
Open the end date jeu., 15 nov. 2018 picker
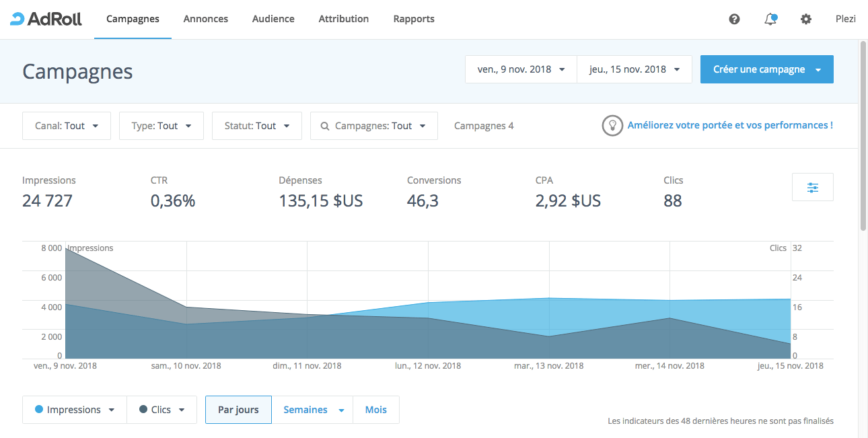click(635, 69)
